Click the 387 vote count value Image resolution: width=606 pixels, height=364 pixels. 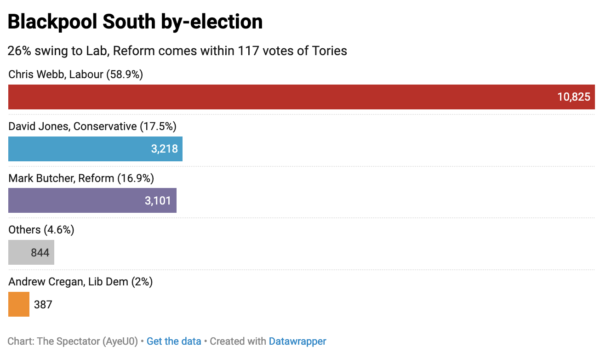[43, 304]
